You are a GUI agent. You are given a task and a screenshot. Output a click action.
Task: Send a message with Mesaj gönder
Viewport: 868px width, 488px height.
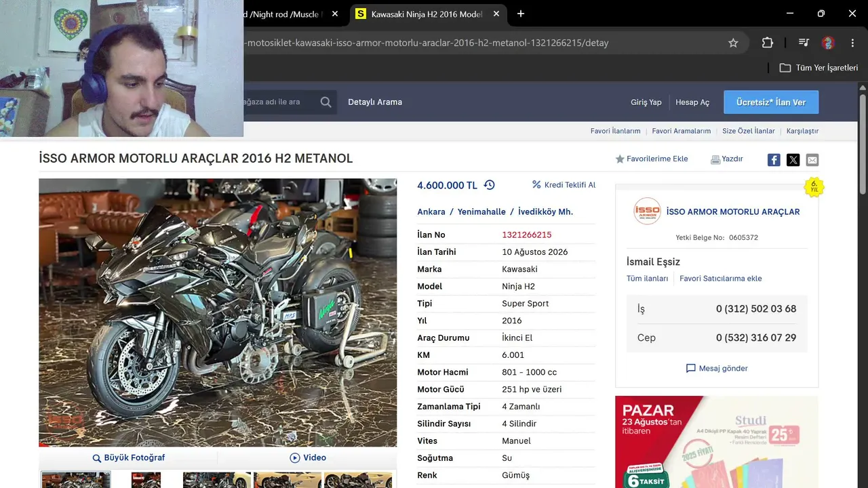click(717, 369)
